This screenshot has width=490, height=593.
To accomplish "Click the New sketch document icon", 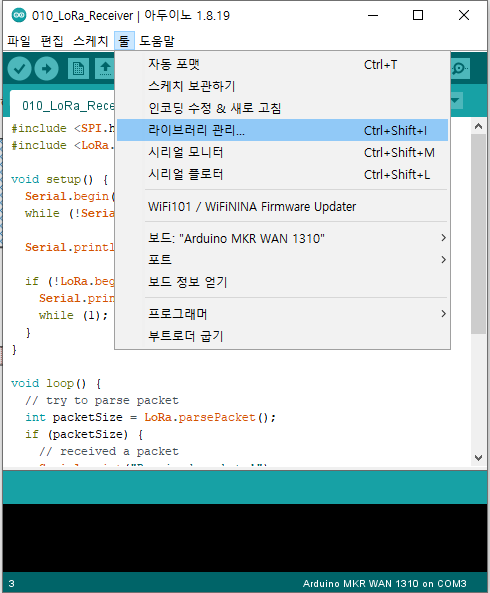I will (78, 69).
